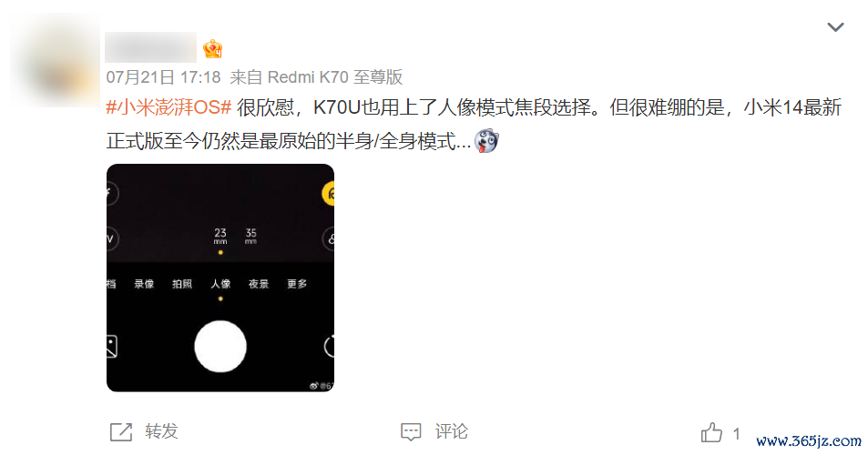This screenshot has width=868, height=455.
Task: Open the camera screenshot image
Action: click(220, 278)
